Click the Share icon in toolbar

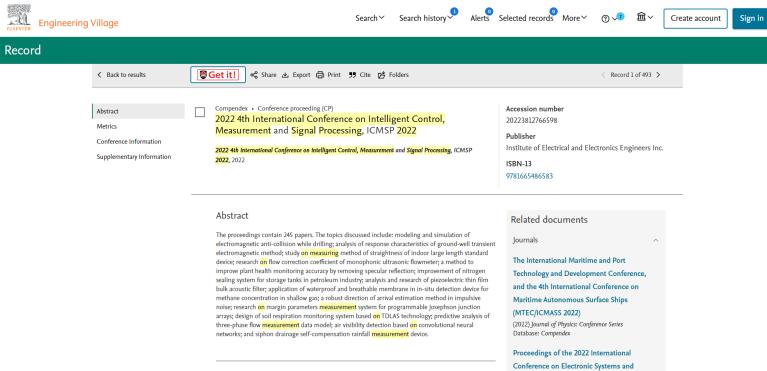click(254, 75)
